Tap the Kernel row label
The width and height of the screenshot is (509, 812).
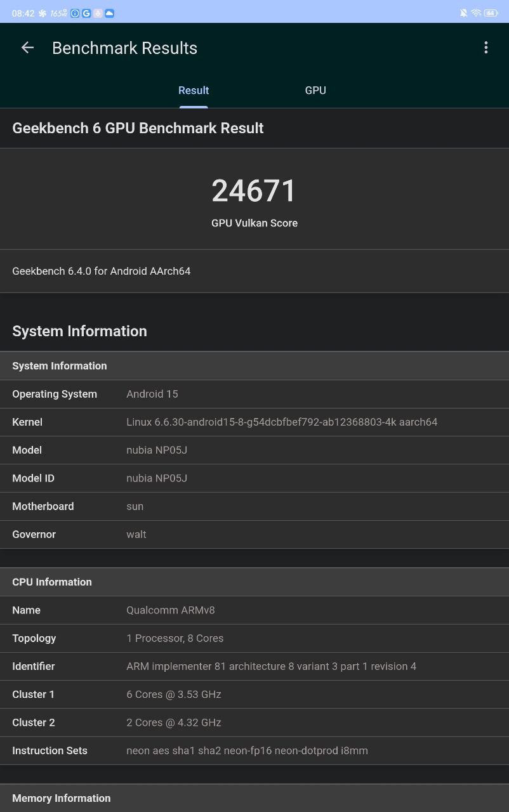[x=27, y=422]
